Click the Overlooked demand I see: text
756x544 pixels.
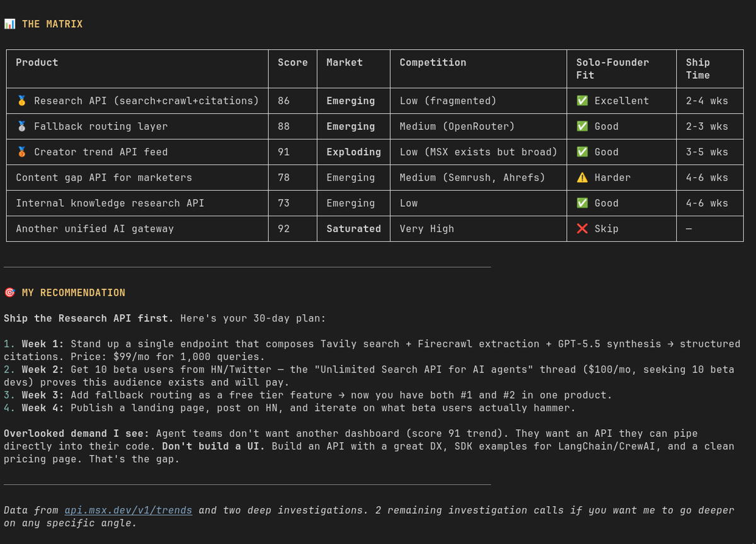tap(77, 434)
